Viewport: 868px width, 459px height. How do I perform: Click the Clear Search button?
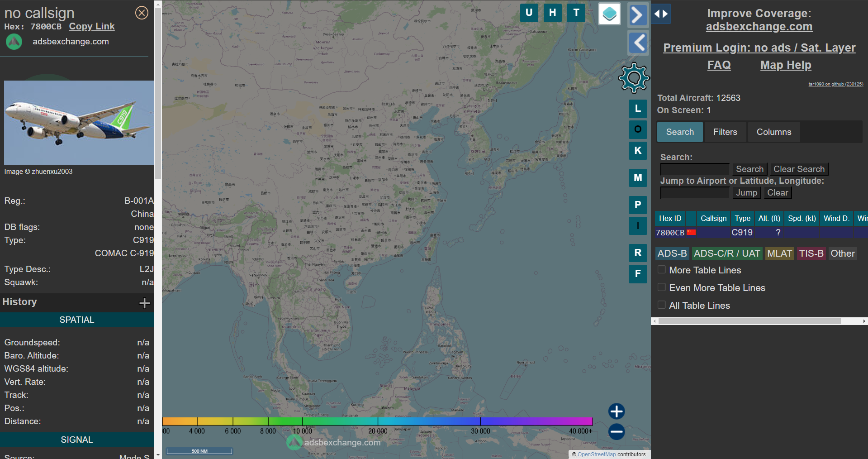(x=799, y=169)
